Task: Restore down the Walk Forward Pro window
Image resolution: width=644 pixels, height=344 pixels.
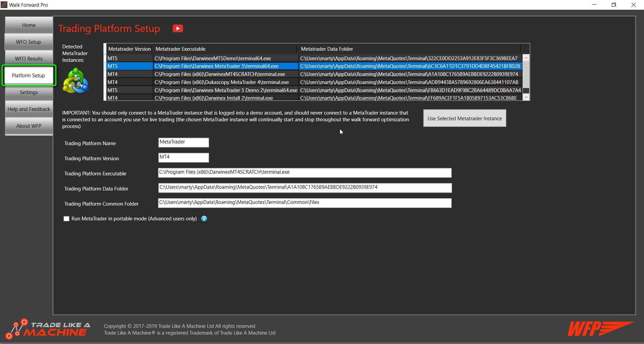Action: coord(614,5)
